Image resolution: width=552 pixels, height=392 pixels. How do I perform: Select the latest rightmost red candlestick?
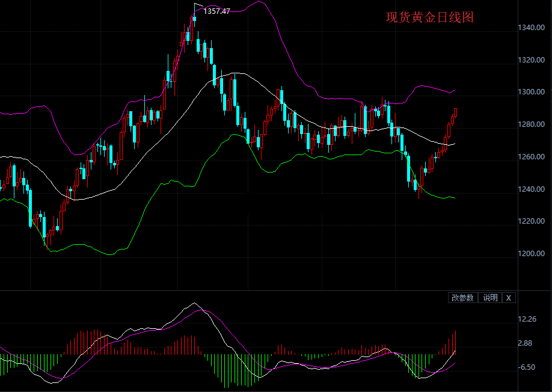pos(455,113)
